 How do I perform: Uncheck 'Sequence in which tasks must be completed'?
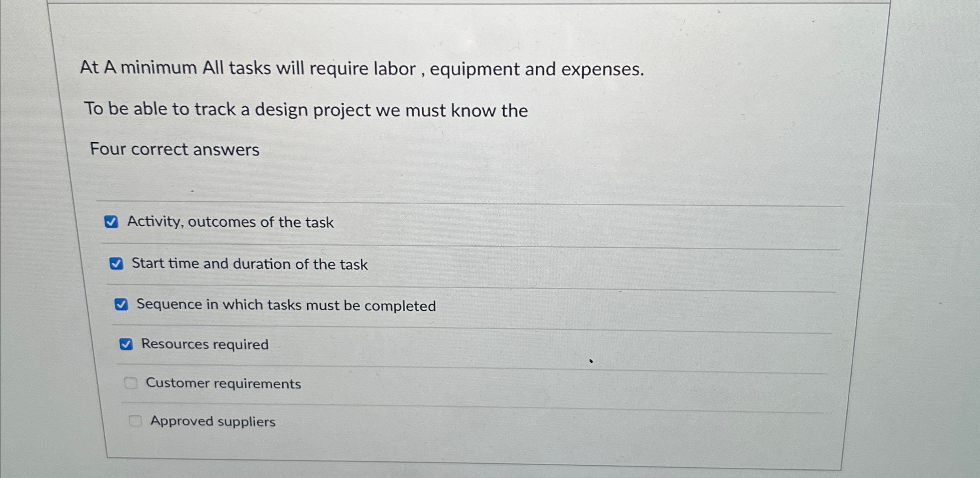tap(122, 304)
